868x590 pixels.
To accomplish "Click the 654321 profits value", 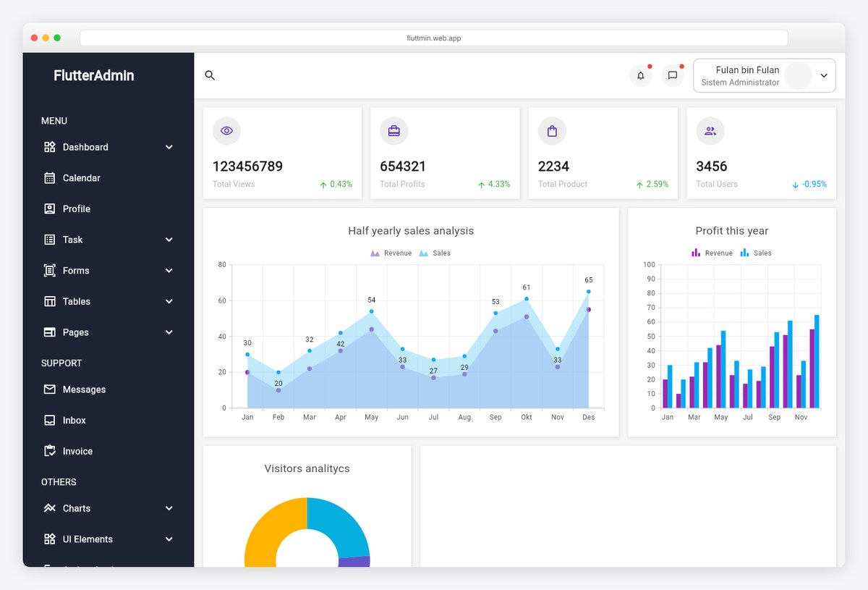I will click(x=403, y=167).
